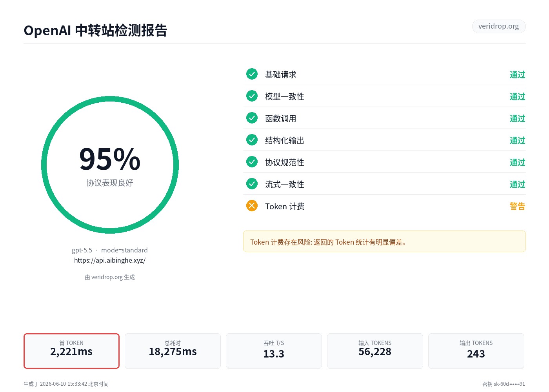Click the 95% circular score ring
Viewport: 549px width, 392px height.
click(x=110, y=165)
